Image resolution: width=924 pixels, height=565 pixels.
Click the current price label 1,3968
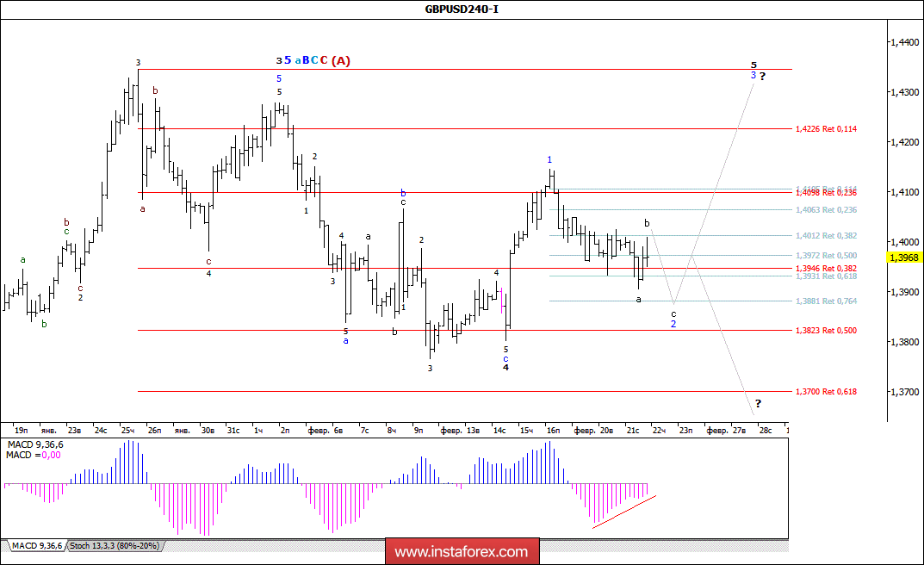coord(904,258)
